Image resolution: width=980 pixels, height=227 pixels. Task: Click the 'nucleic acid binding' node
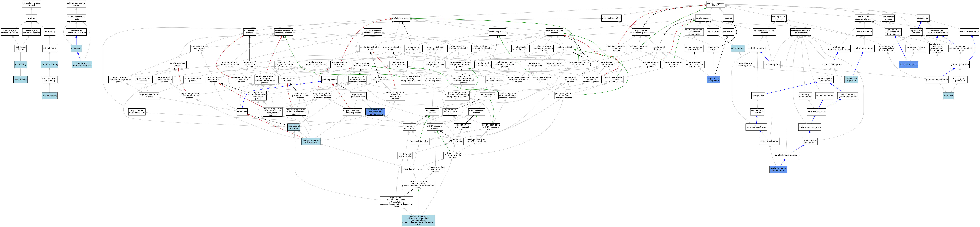(x=21, y=48)
